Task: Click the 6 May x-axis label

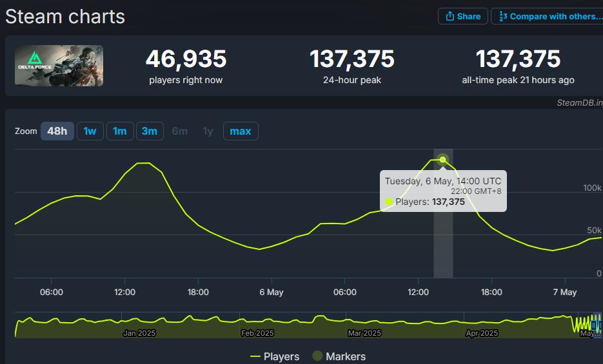Action: tap(271, 292)
